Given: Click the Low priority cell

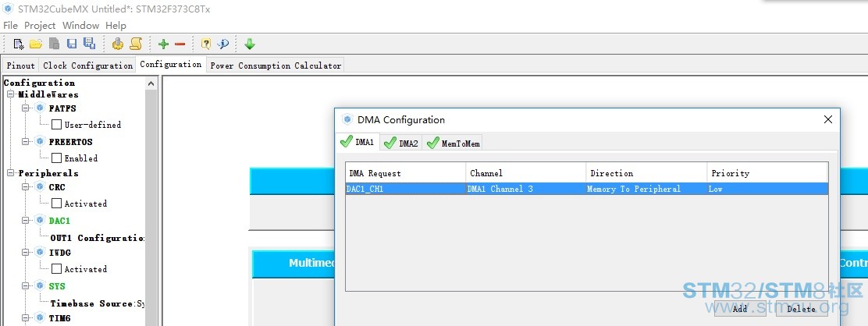Looking at the screenshot, I should (x=767, y=189).
